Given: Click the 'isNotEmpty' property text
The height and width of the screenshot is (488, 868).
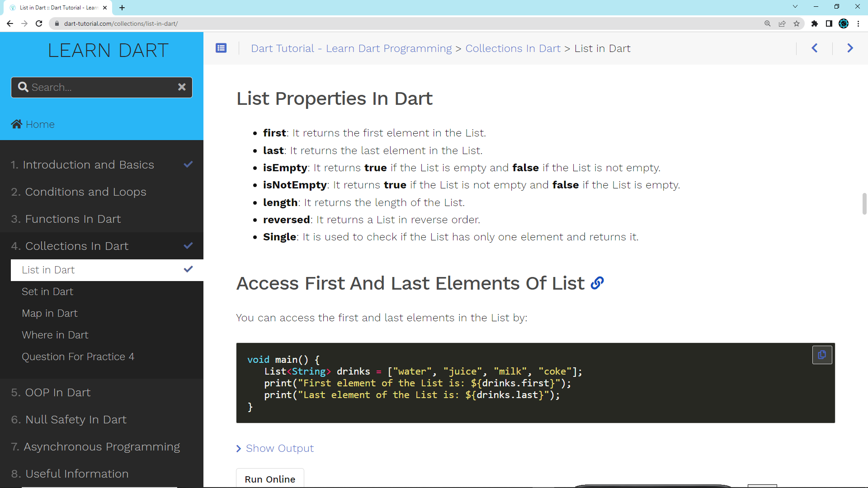Looking at the screenshot, I should (x=295, y=185).
